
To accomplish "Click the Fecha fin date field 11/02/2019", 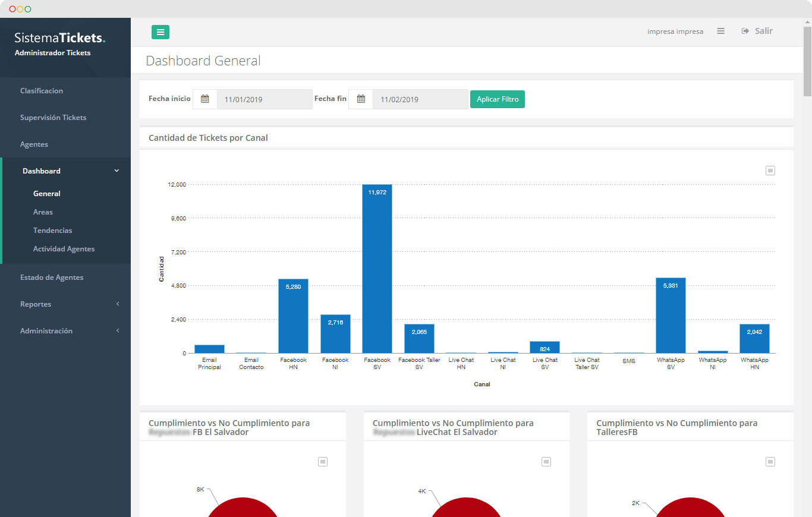I will coord(420,99).
